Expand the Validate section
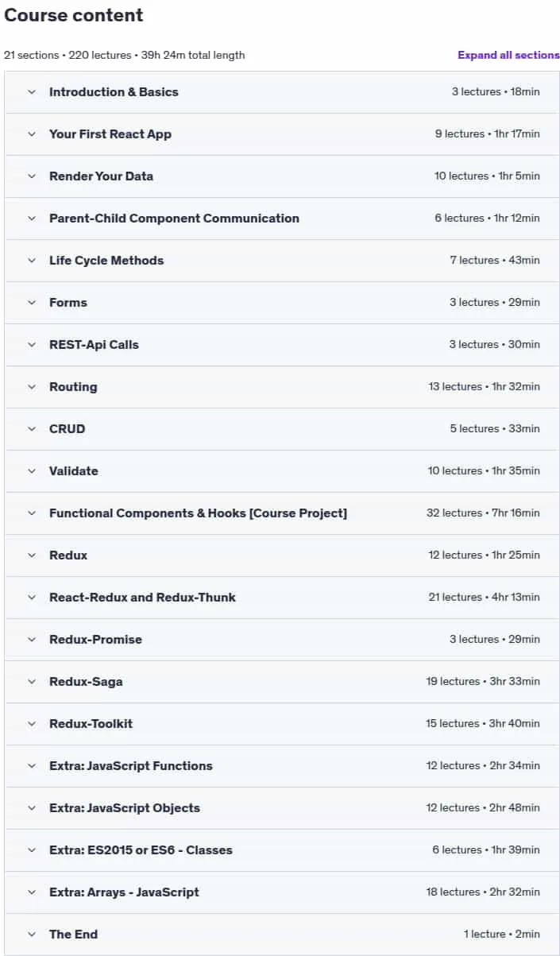This screenshot has width=560, height=956. coord(282,471)
